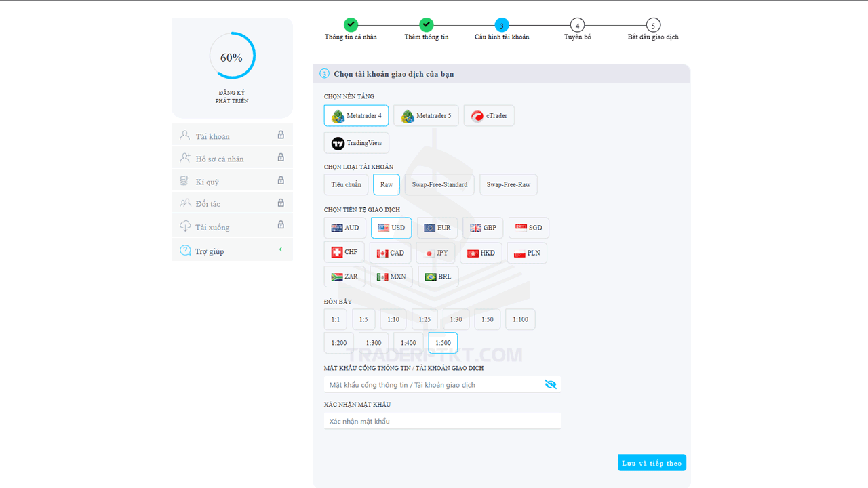Go to step 1 Thông tin cá nhân
868x488 pixels.
click(351, 25)
